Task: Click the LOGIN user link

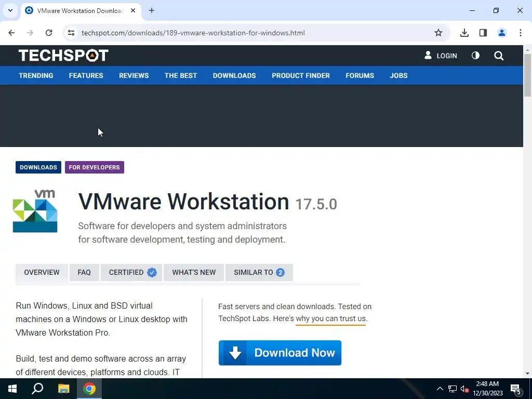Action: [x=441, y=56]
